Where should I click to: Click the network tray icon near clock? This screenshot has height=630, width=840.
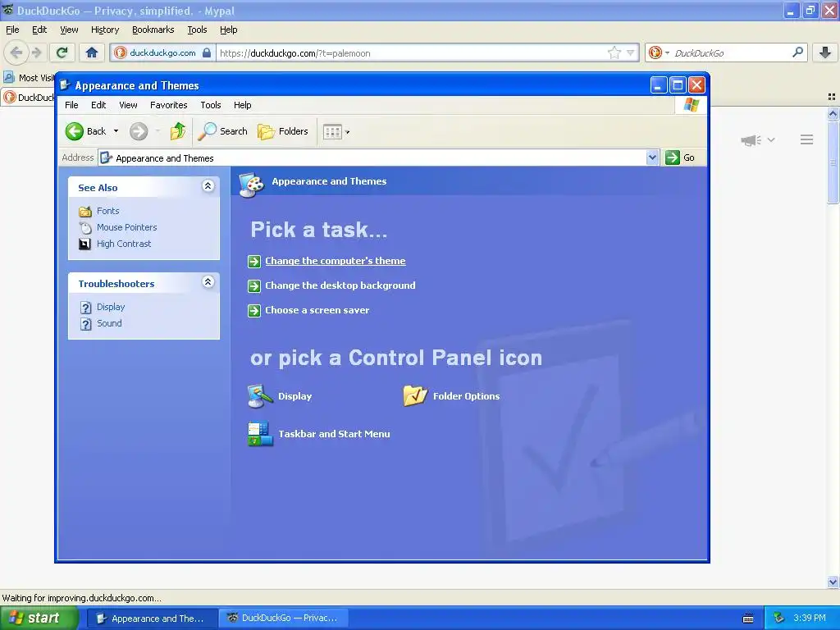coord(779,619)
